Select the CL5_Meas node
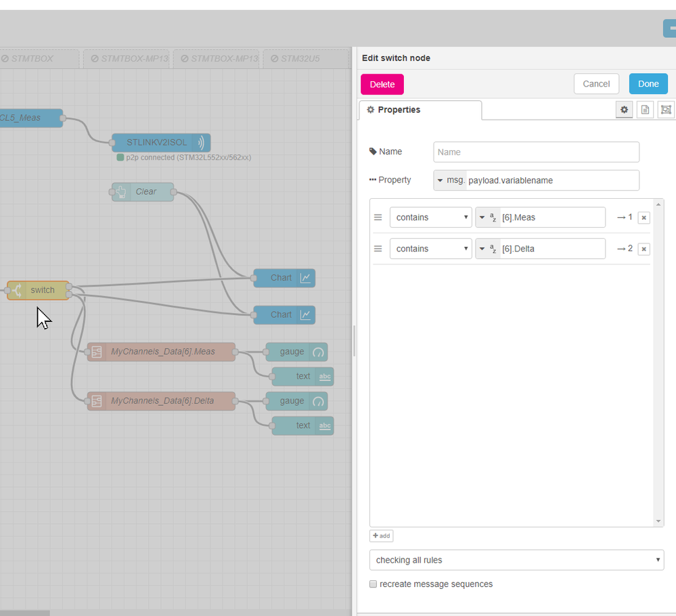 coord(31,118)
